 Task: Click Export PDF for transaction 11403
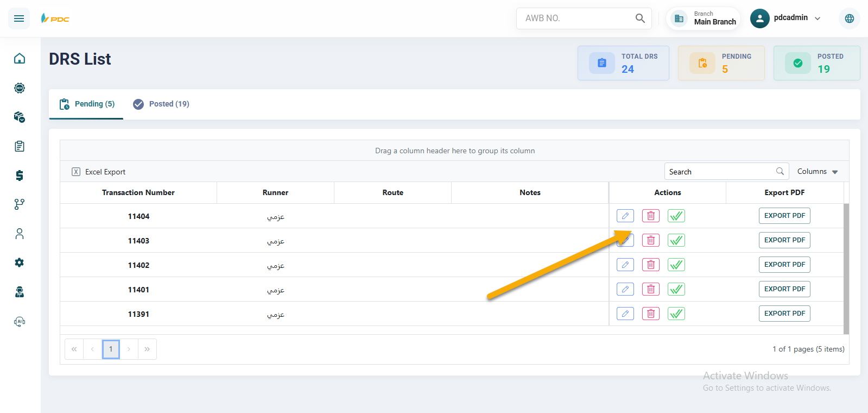pos(784,240)
